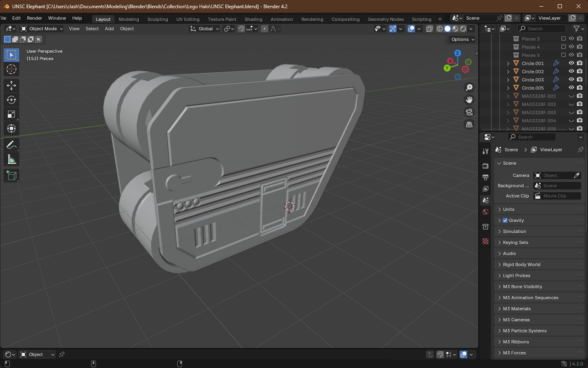Toggle Pieces 3 collection exclude checkbox
The image size is (588, 368).
coord(564,39)
